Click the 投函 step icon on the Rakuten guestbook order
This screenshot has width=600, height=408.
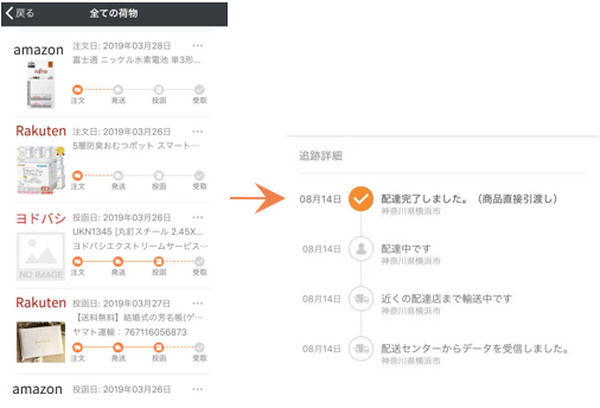(158, 347)
